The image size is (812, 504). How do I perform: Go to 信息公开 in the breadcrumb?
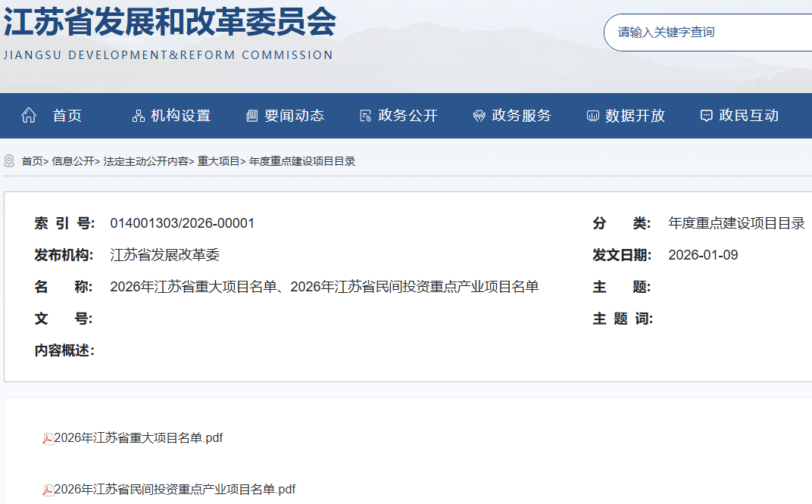coord(73,161)
